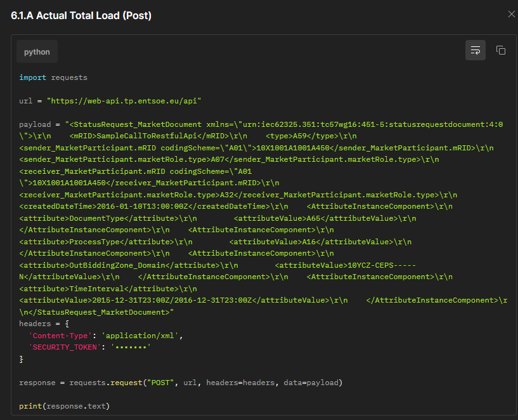Screen dimensions: 518x420
Task: Toggle line wrap for the code snippet
Action: 475,50
